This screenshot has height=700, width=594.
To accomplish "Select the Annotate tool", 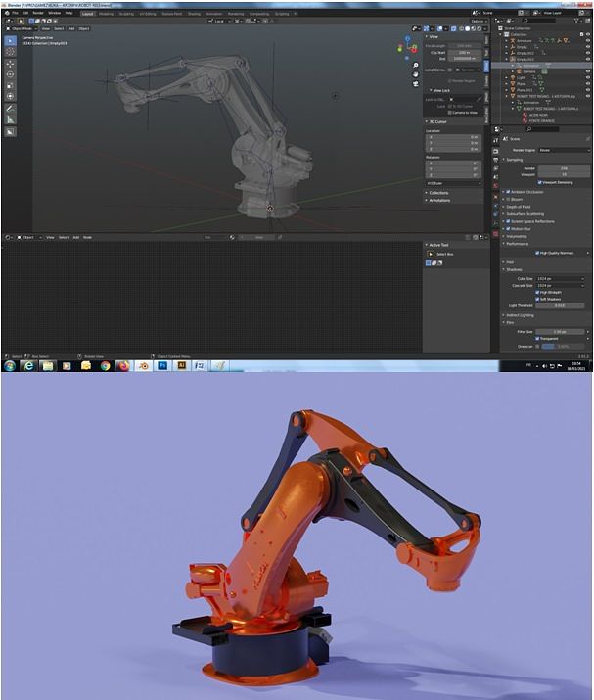I will point(11,108).
